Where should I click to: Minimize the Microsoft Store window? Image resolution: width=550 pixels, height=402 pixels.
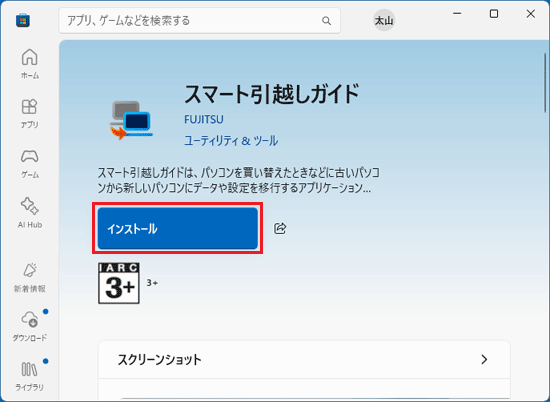point(457,14)
